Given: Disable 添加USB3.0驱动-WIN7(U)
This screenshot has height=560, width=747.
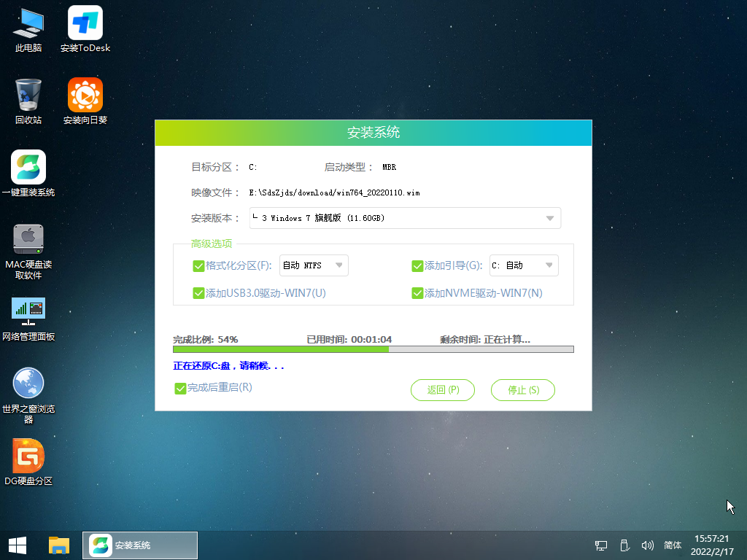Looking at the screenshot, I should [198, 292].
